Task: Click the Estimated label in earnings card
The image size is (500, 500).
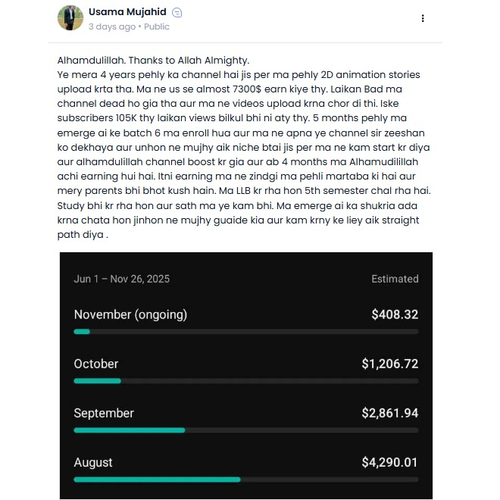Action: click(x=395, y=279)
